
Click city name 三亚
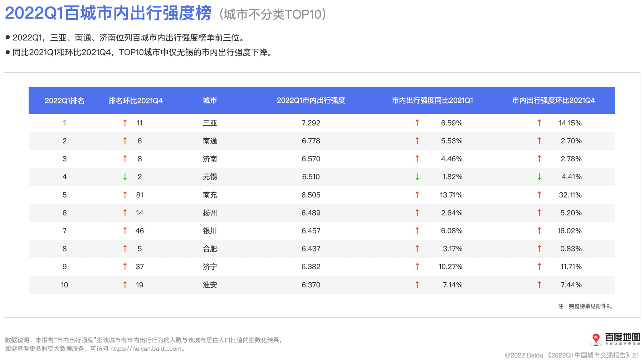coord(210,123)
